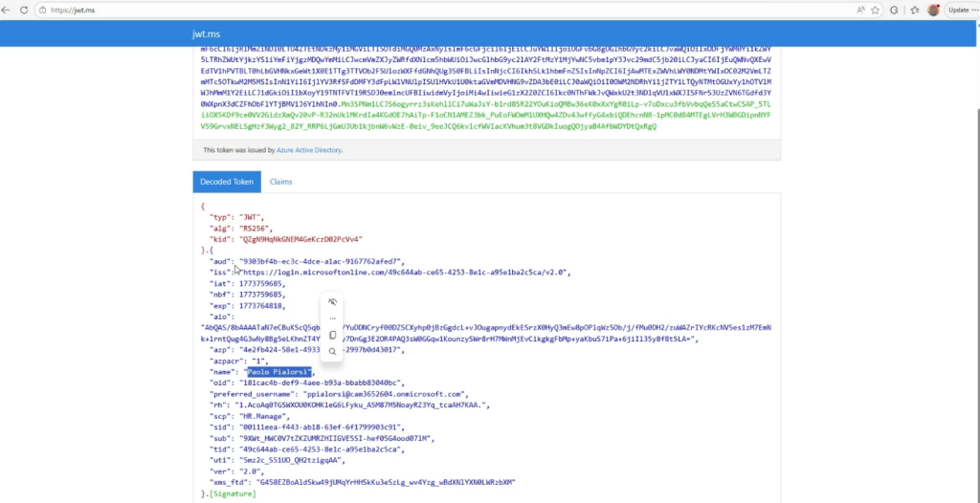This screenshot has width=980, height=503.
Task: Open the user profile avatar
Action: [x=933, y=10]
